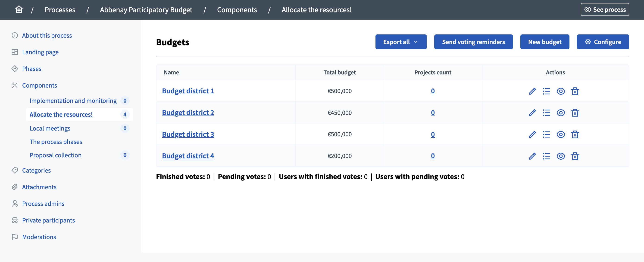The image size is (644, 262).
Task: Open projects list icon for Budget district 1
Action: click(x=546, y=91)
